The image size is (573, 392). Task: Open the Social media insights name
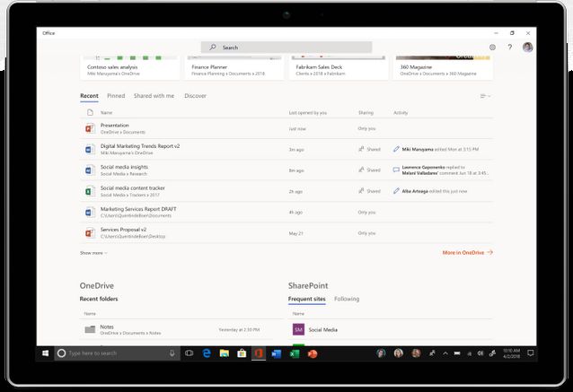click(124, 167)
